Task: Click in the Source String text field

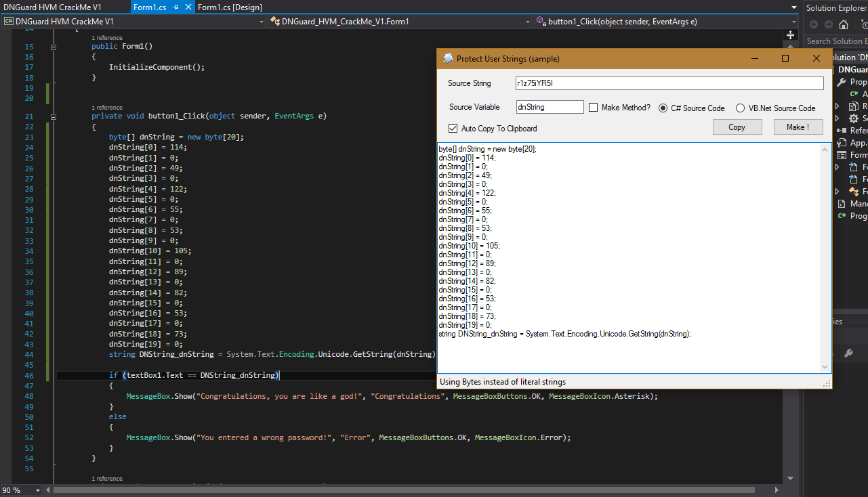Action: click(668, 83)
